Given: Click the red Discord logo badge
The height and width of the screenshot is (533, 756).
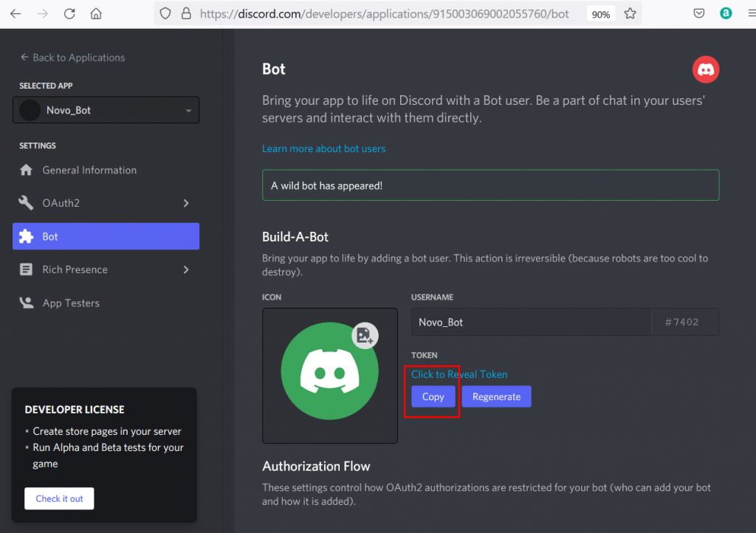Looking at the screenshot, I should [706, 69].
